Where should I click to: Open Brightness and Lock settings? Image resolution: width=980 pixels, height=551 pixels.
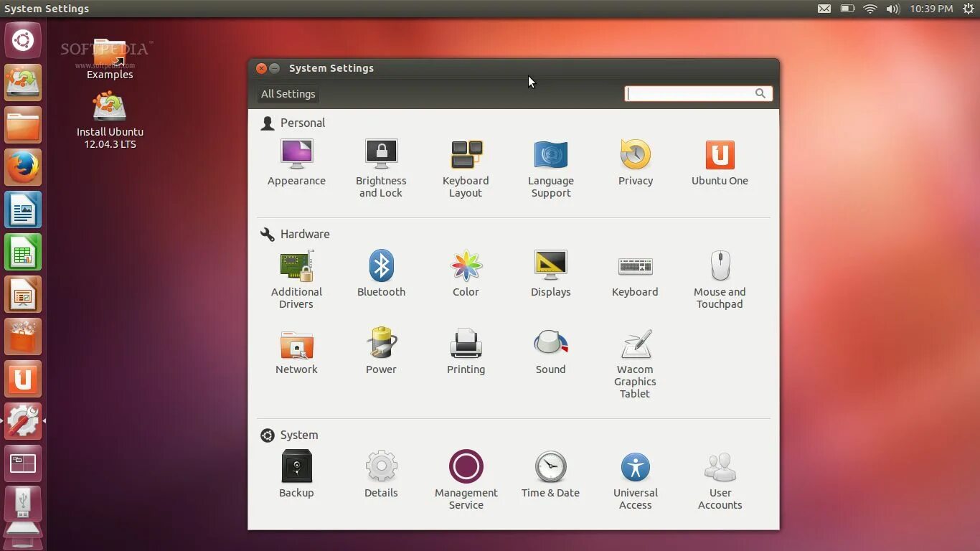381,169
